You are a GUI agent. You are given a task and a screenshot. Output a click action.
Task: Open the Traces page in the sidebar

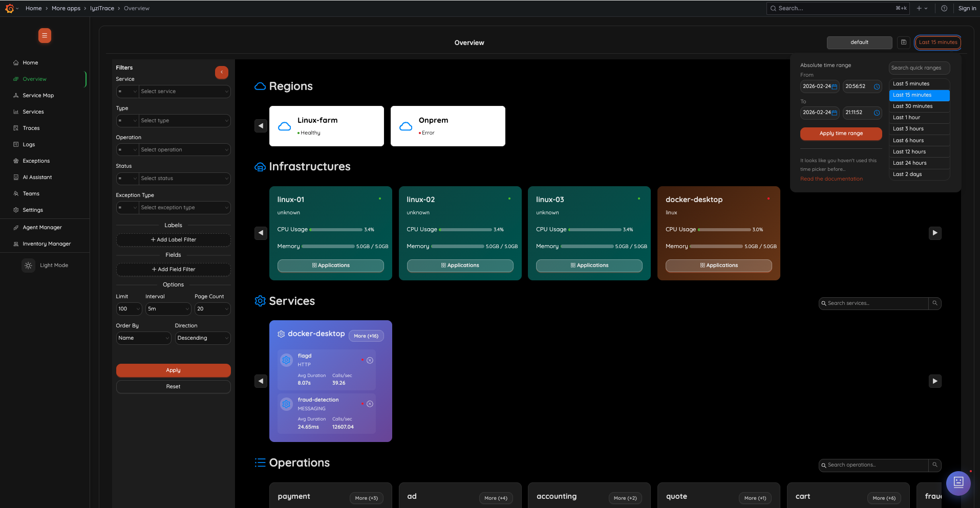coord(31,128)
